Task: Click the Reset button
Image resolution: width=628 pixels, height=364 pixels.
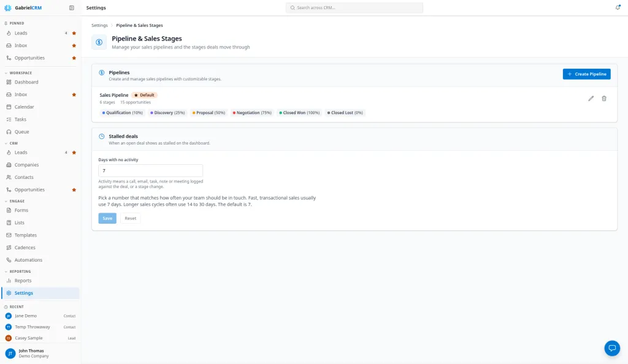Action: coord(130,218)
